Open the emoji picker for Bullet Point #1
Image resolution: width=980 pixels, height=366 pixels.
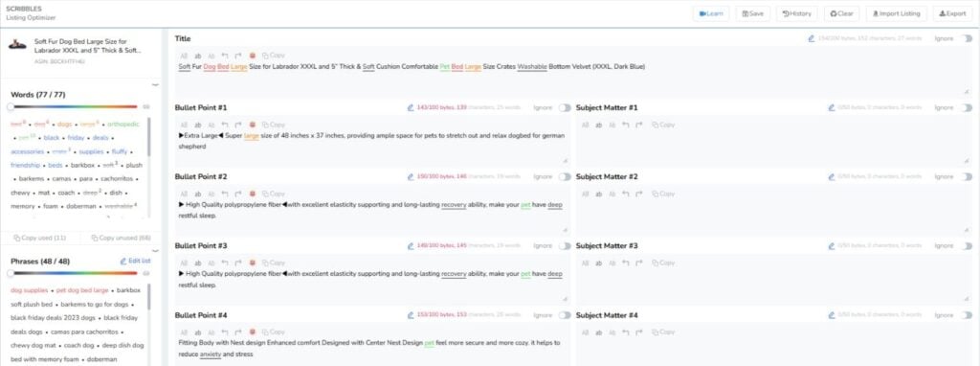(x=252, y=126)
